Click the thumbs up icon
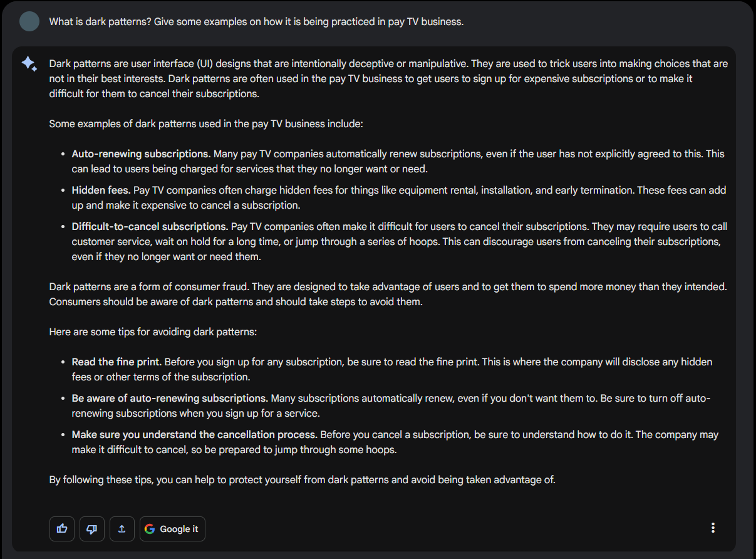The height and width of the screenshot is (559, 756). pyautogui.click(x=62, y=529)
